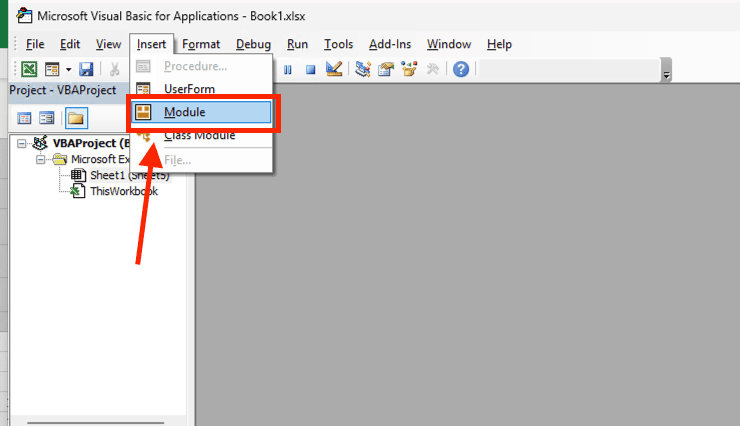Viewport: 740px width, 426px height.
Task: Click the Toolbox icon in the toolbar
Action: tap(432, 69)
